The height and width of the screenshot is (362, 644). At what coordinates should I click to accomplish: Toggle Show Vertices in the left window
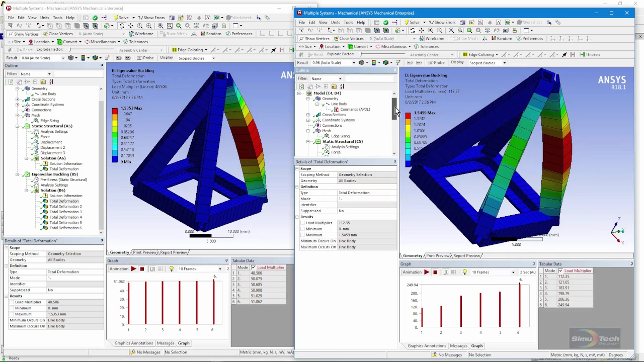[x=23, y=34]
